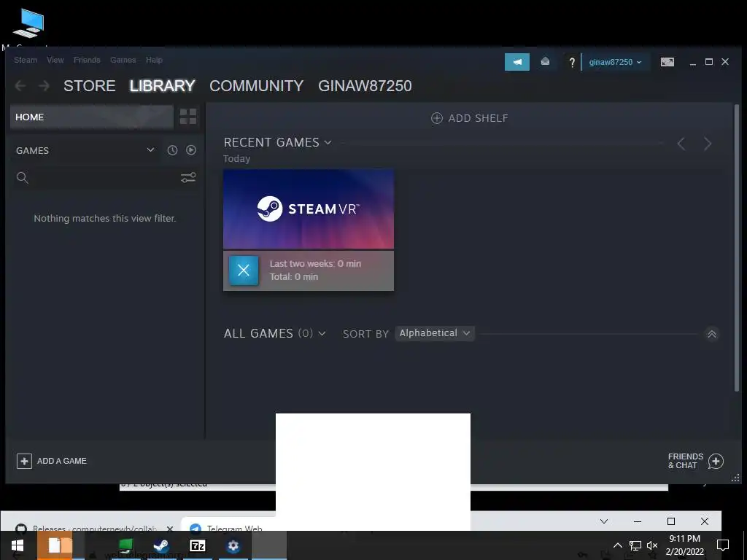Open advanced filter sliders icon
The height and width of the screenshot is (560, 747).
[188, 178]
